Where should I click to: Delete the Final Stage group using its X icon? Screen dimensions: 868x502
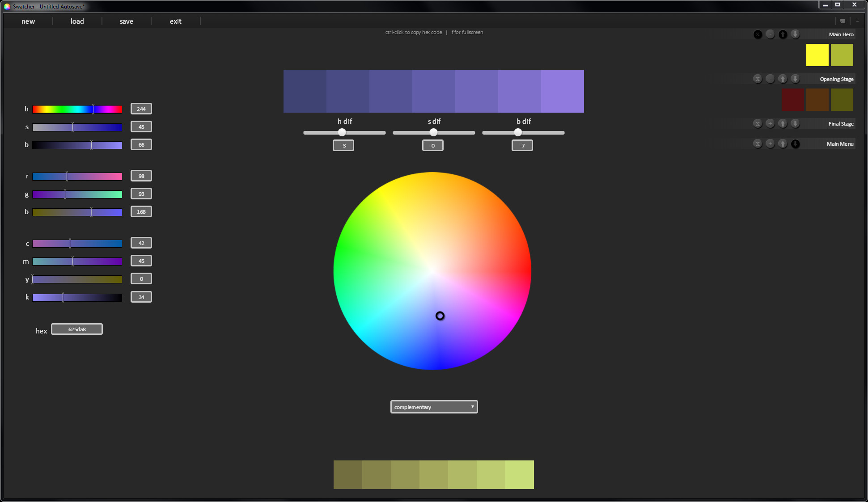(x=758, y=123)
